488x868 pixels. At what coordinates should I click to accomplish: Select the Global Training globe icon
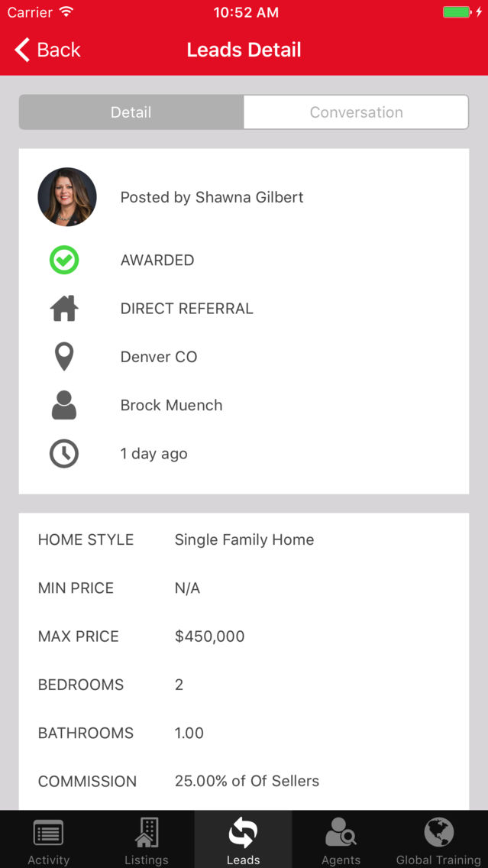pos(438,833)
